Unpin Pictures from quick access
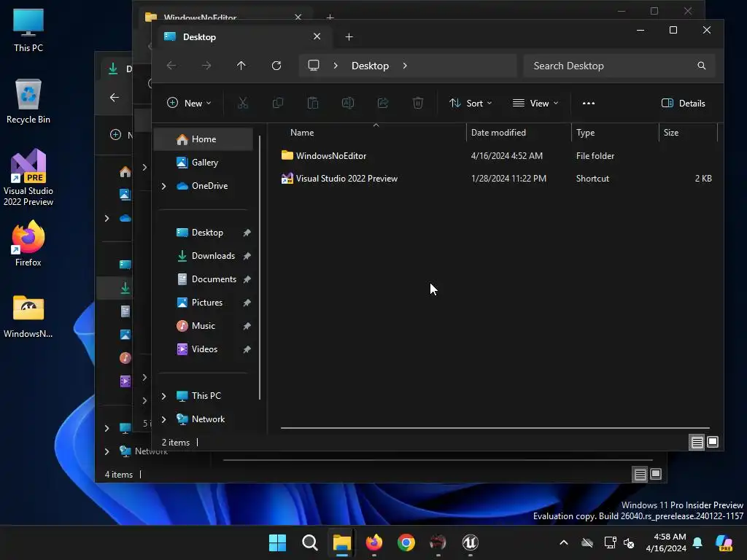747x560 pixels. [247, 303]
